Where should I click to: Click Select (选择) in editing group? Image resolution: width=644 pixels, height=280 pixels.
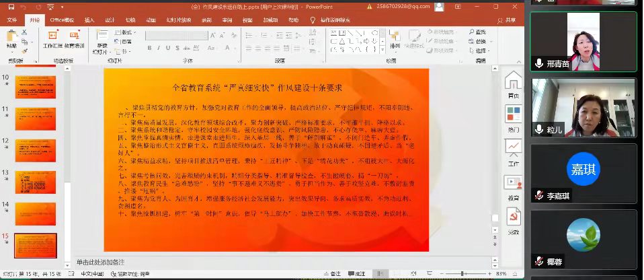click(479, 50)
